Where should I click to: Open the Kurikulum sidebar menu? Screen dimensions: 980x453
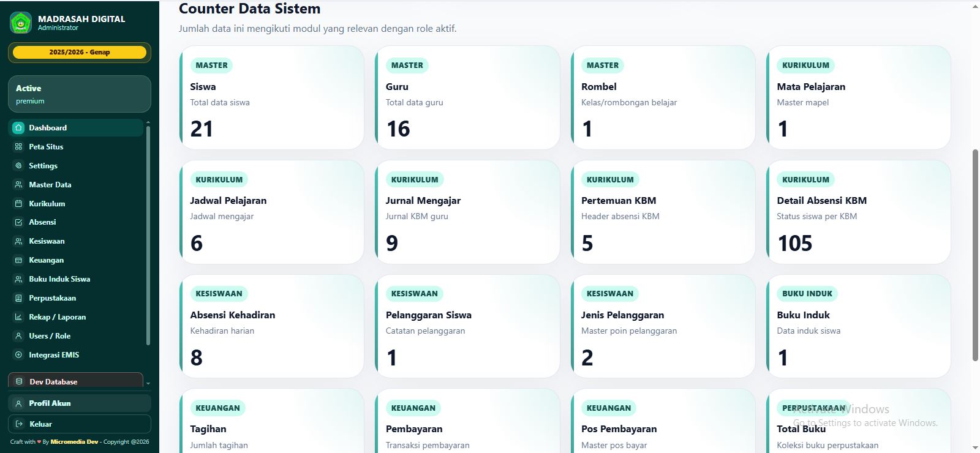[76, 204]
